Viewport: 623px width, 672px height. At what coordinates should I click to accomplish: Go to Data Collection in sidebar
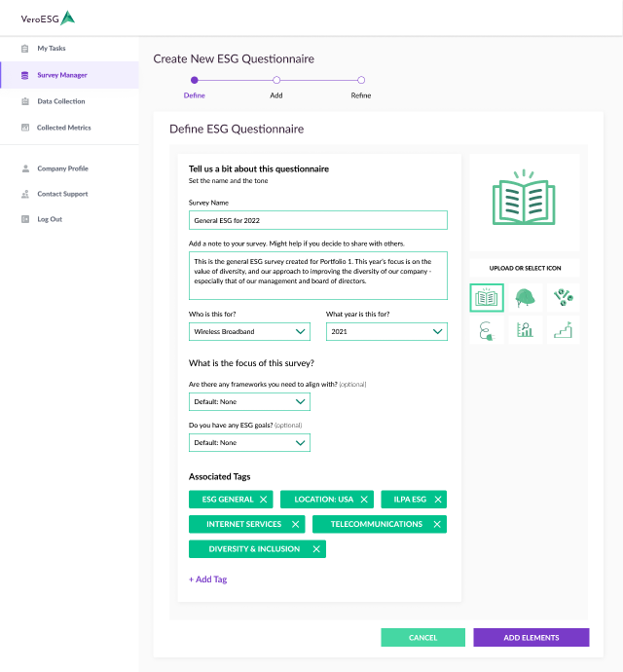60,101
